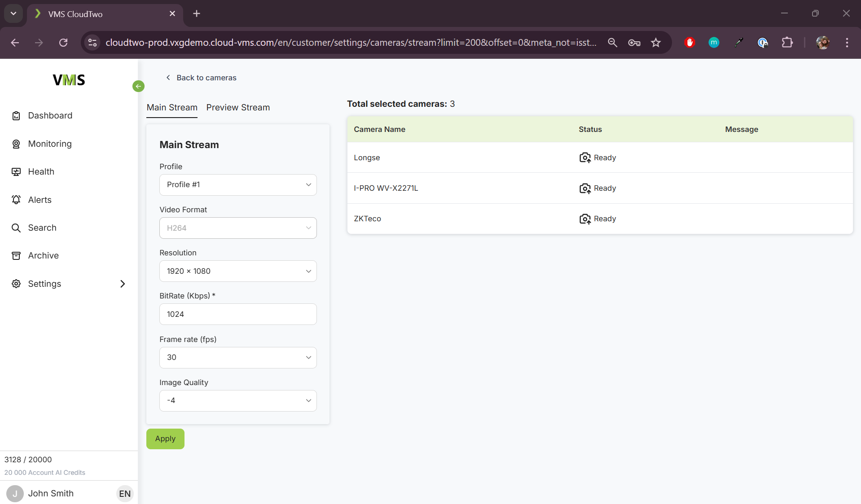Expand the Frame rate dropdown
The width and height of the screenshot is (861, 504).
click(238, 358)
